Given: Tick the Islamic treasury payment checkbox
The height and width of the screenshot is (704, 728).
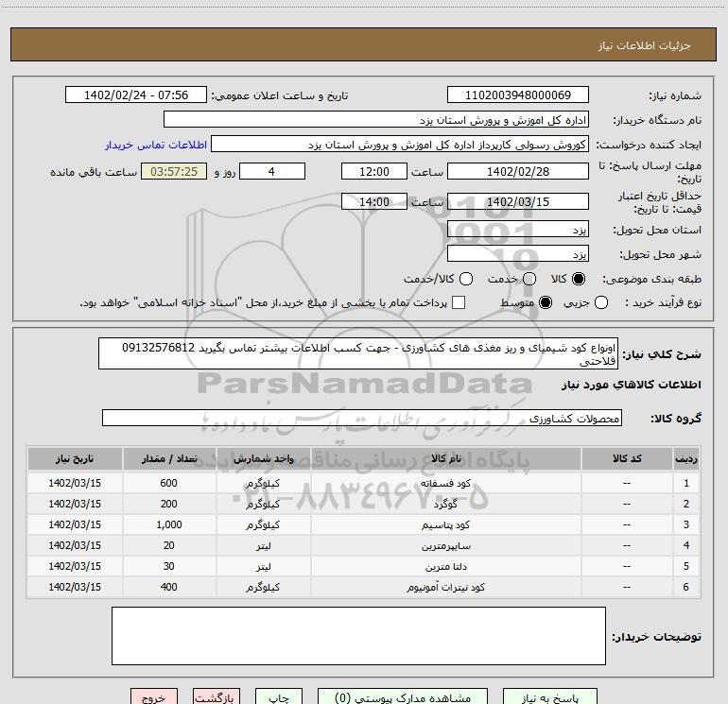Looking at the screenshot, I should tap(459, 302).
